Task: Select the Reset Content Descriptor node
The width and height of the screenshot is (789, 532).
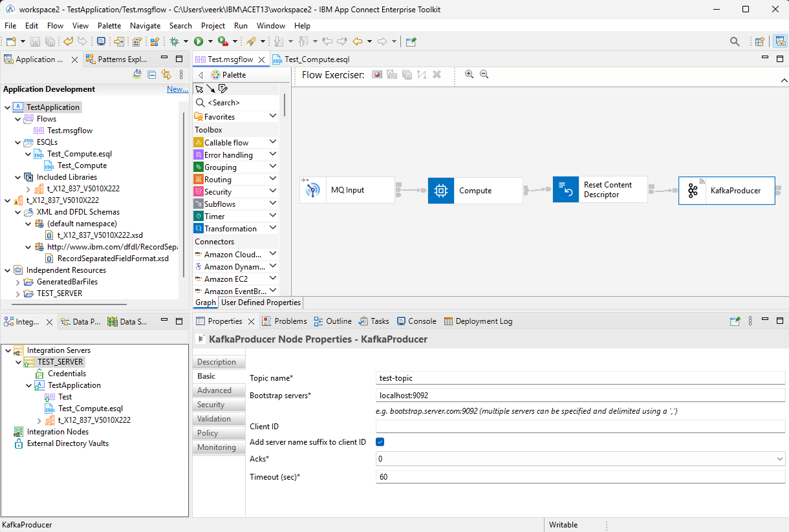Action: (x=601, y=189)
